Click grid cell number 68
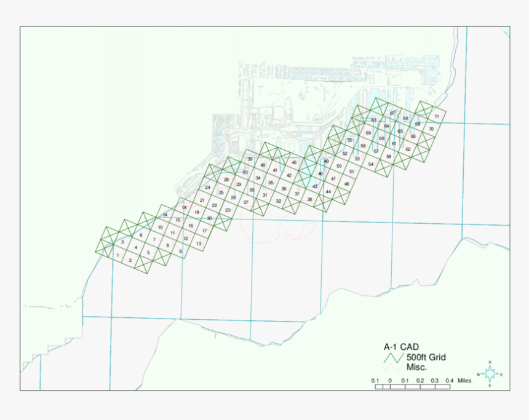This screenshot has height=420, width=529. pyautogui.click(x=405, y=119)
